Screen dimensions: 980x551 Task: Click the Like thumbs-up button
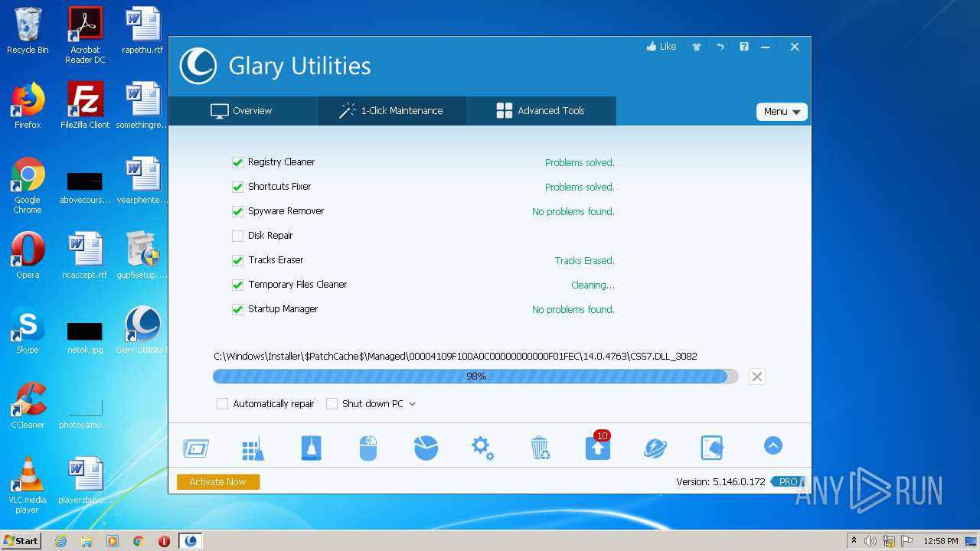[x=661, y=47]
